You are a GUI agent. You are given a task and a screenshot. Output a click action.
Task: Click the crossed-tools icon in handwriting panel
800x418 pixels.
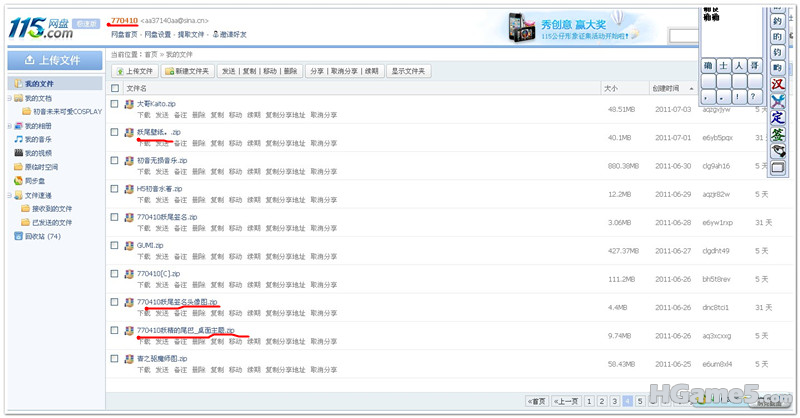778,101
